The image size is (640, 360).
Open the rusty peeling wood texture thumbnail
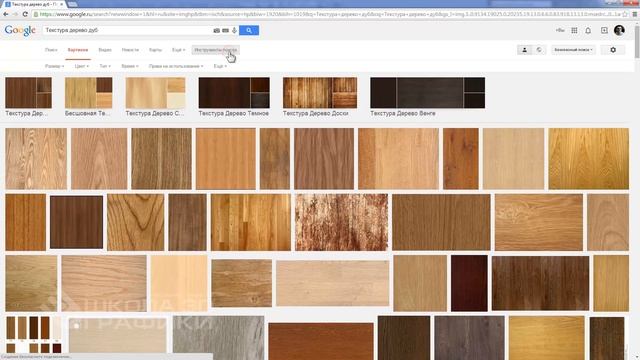click(x=341, y=222)
